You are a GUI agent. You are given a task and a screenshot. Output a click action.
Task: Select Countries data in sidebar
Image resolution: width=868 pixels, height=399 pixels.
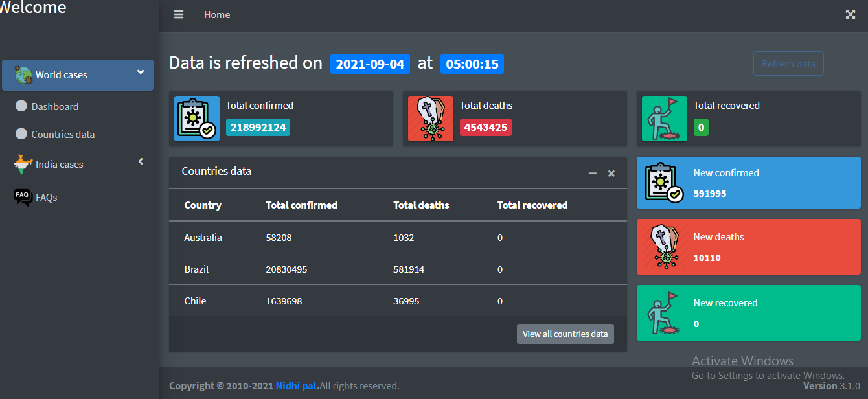pos(63,135)
